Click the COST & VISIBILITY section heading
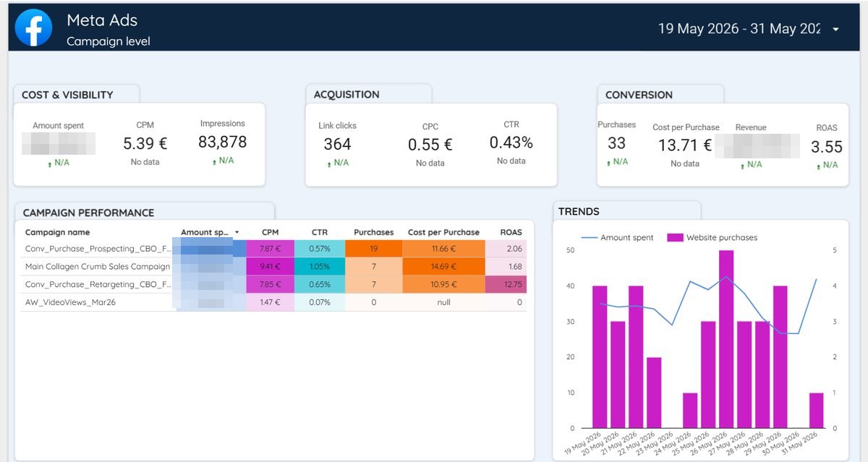This screenshot has width=868, height=462. coord(67,95)
